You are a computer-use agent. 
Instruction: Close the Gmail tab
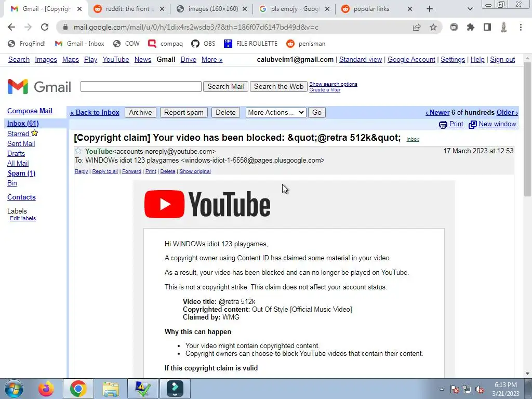tap(79, 9)
